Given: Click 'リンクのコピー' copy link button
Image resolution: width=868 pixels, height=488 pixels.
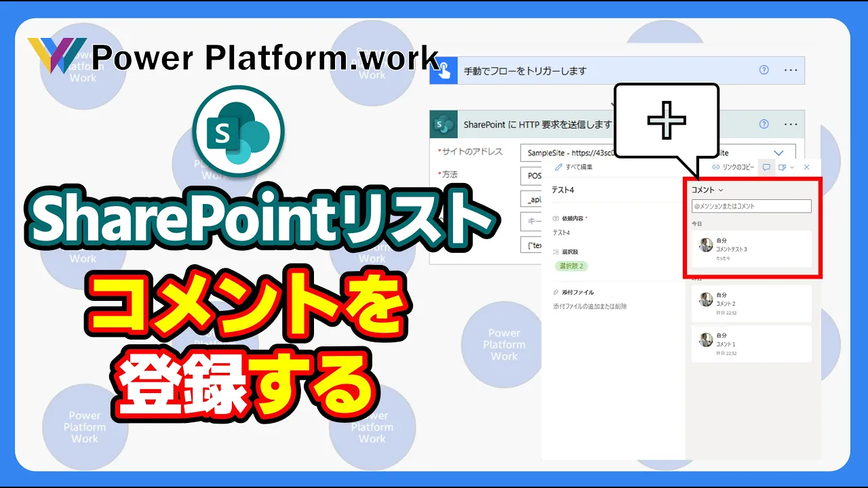Looking at the screenshot, I should point(733,167).
